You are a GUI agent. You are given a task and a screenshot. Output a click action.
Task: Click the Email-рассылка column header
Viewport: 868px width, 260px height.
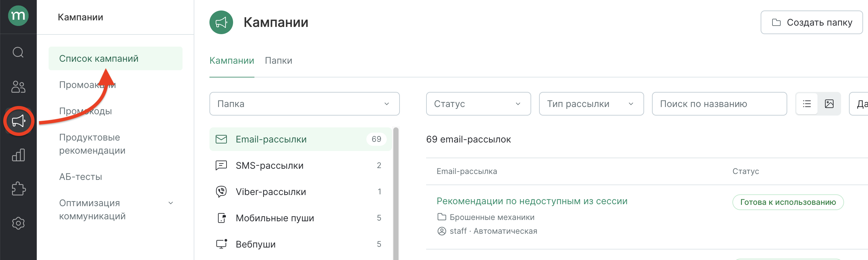click(x=467, y=171)
